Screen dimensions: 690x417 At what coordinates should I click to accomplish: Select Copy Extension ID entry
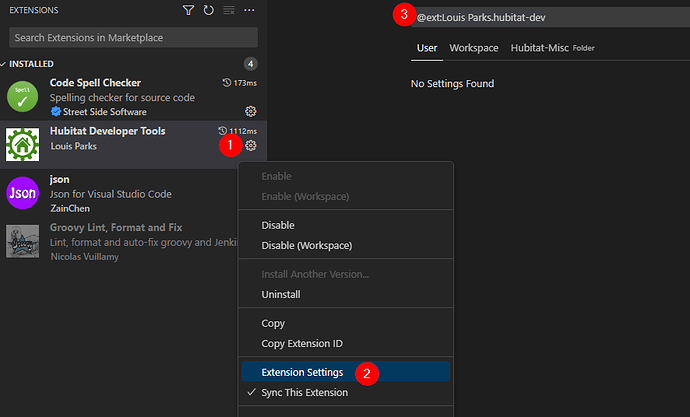(x=302, y=343)
